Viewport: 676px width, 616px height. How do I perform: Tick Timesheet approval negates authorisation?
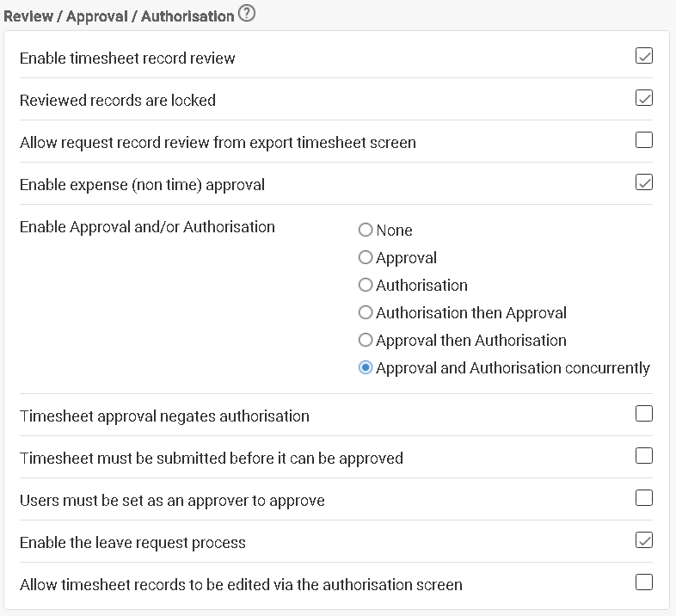point(643,413)
